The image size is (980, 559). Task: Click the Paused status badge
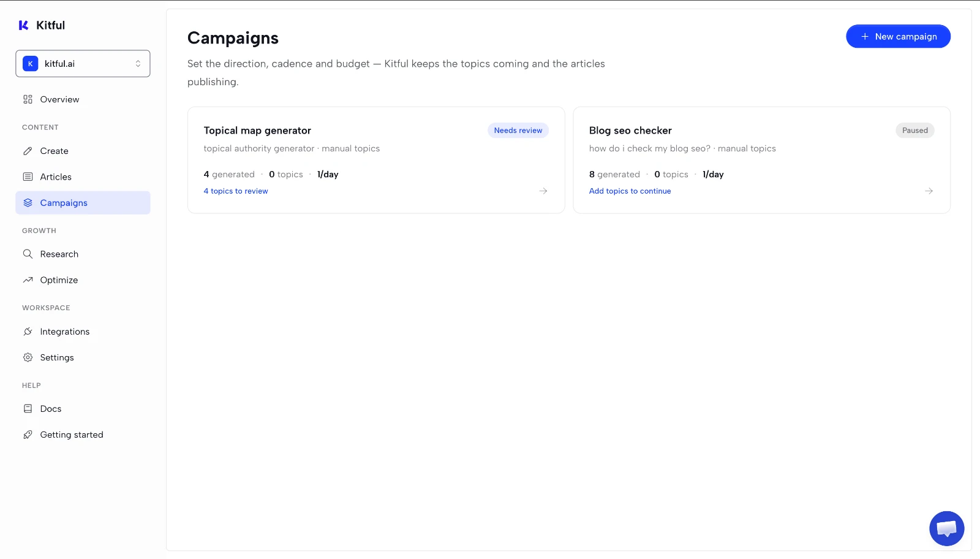pos(915,131)
